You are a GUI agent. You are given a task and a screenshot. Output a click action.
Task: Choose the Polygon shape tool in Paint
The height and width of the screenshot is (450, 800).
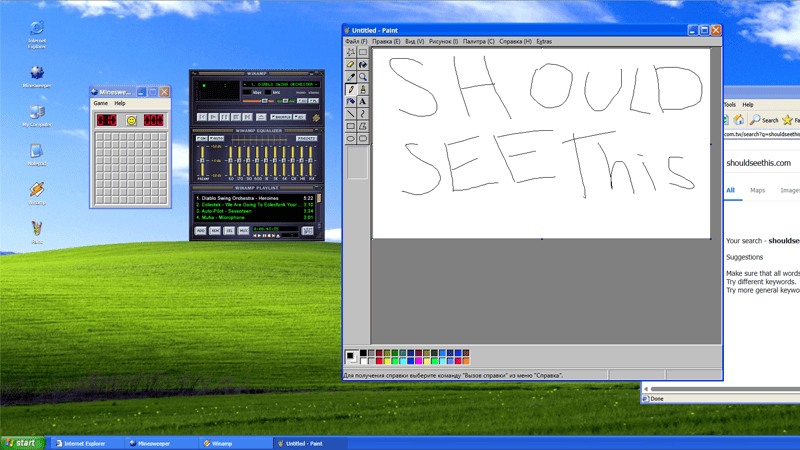pyautogui.click(x=363, y=126)
